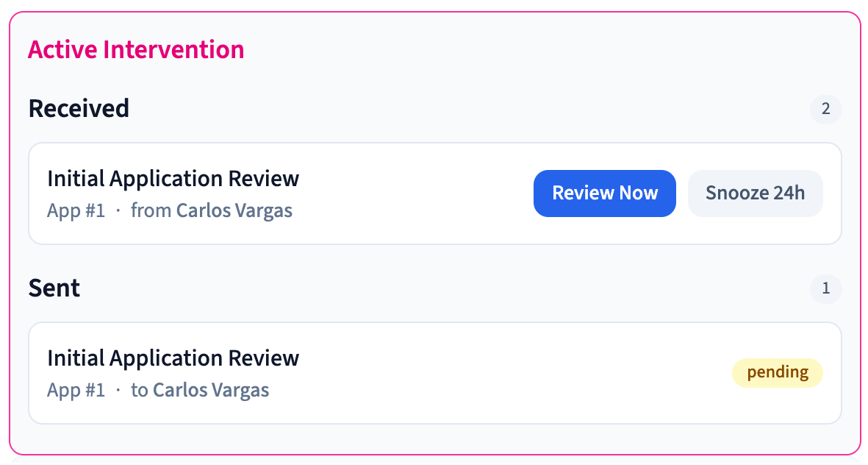Click the dot separator in Sent card
The height and width of the screenshot is (465, 868).
118,390
